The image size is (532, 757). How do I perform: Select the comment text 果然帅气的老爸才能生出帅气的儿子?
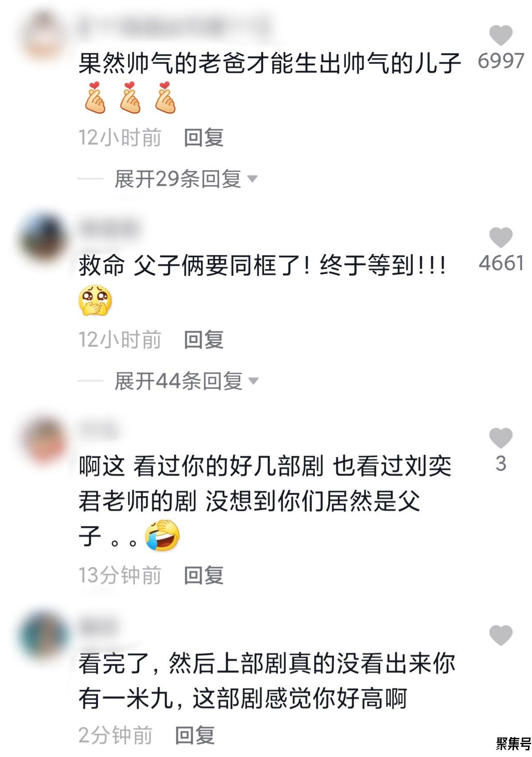[x=270, y=63]
